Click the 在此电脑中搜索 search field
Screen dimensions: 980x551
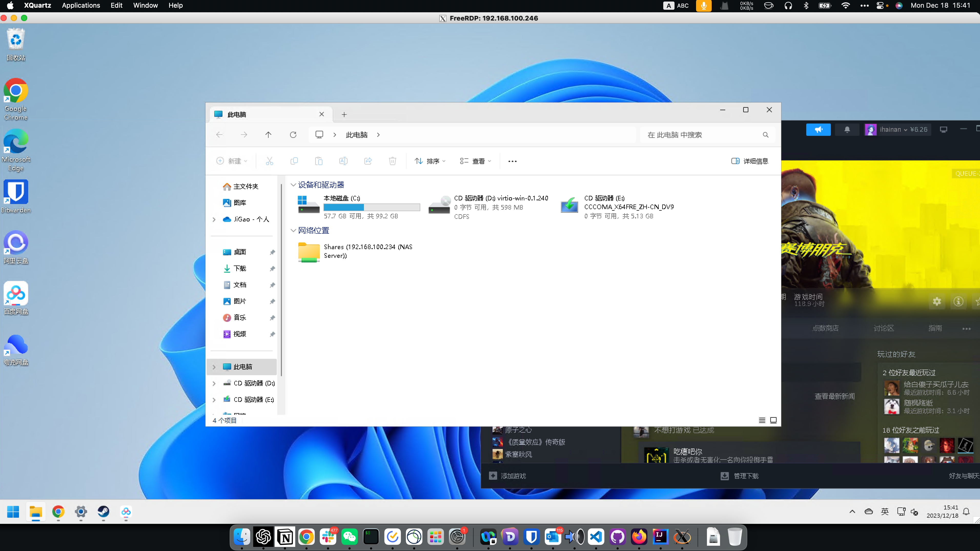(708, 135)
